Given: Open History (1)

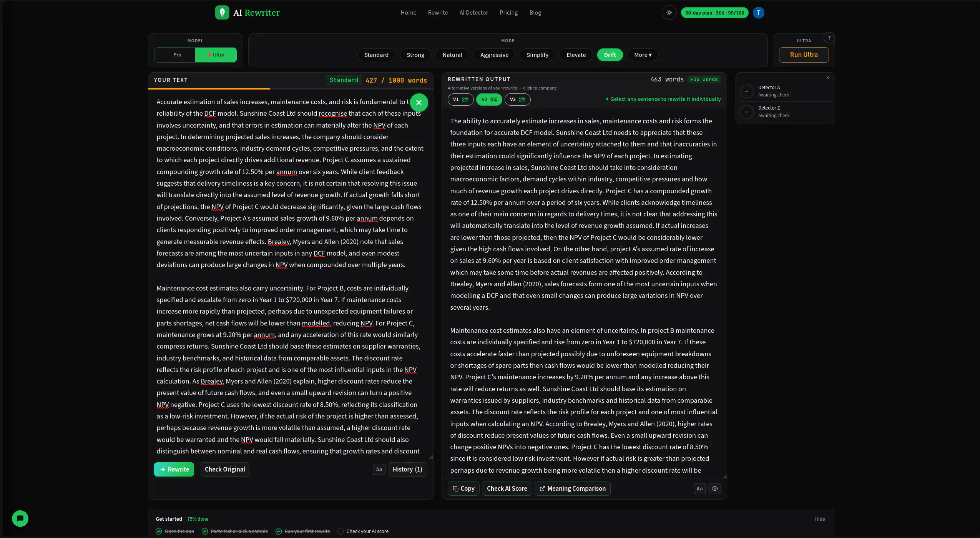Looking at the screenshot, I should 407,469.
